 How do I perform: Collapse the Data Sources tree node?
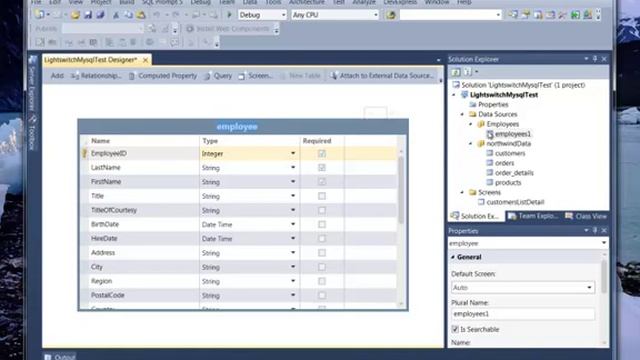click(x=462, y=114)
